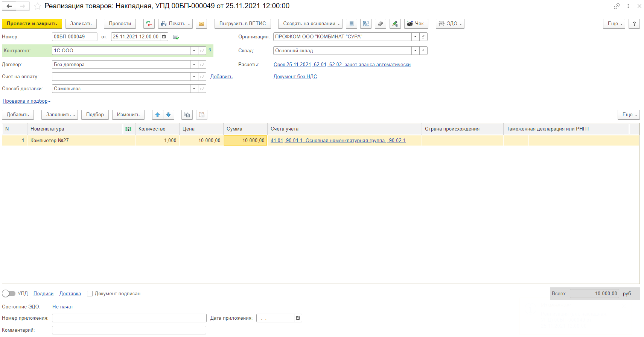Add document to favorites star
Image resolution: width=644 pixels, height=337 pixels.
[x=38, y=6]
